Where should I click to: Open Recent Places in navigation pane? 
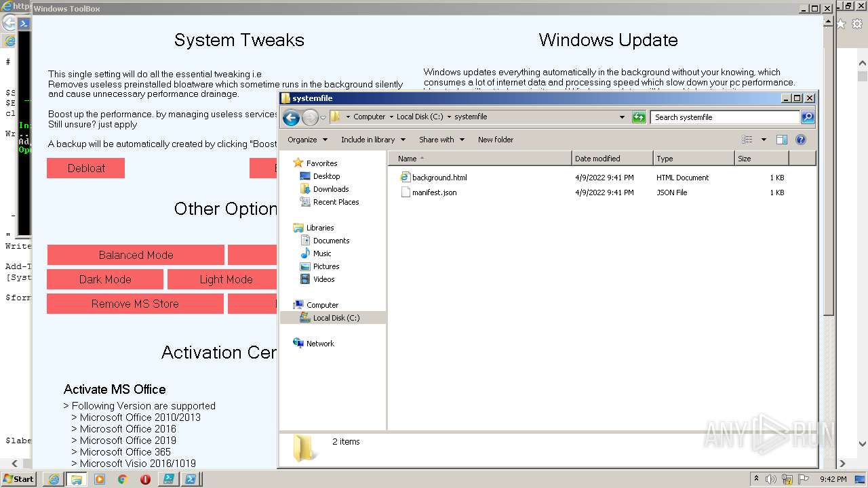coord(336,202)
